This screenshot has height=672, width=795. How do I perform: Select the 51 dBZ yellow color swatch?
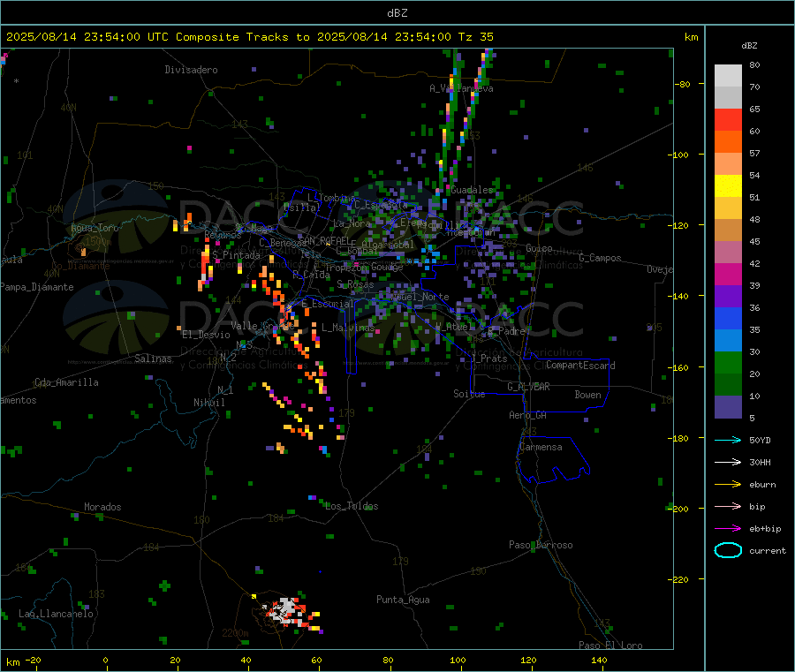coord(728,186)
